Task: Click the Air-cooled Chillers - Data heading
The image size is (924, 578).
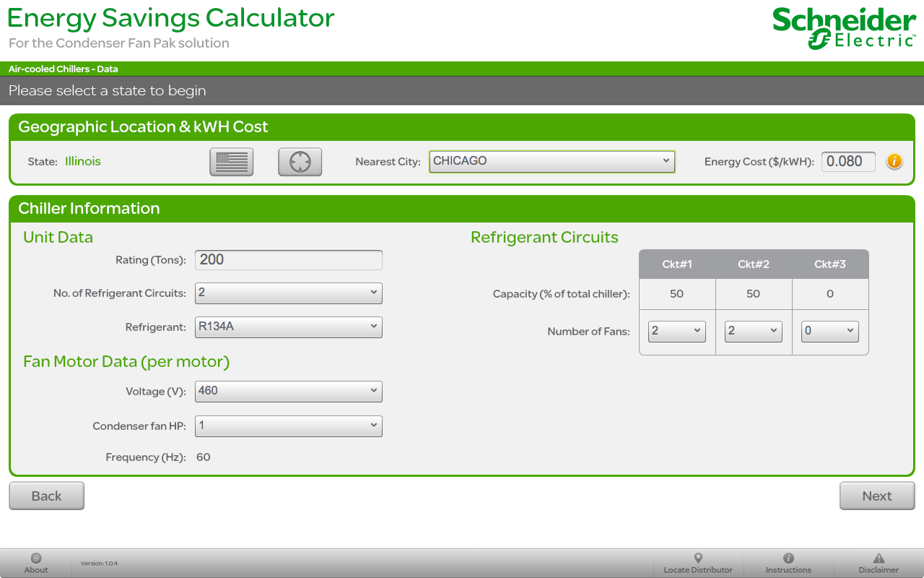Action: (x=64, y=69)
